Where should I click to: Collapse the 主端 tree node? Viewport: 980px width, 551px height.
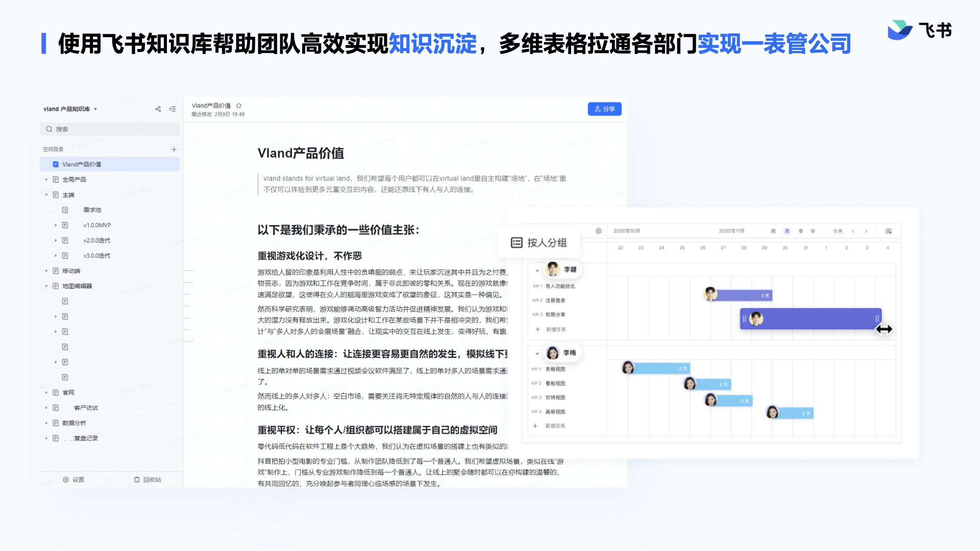[x=46, y=195]
